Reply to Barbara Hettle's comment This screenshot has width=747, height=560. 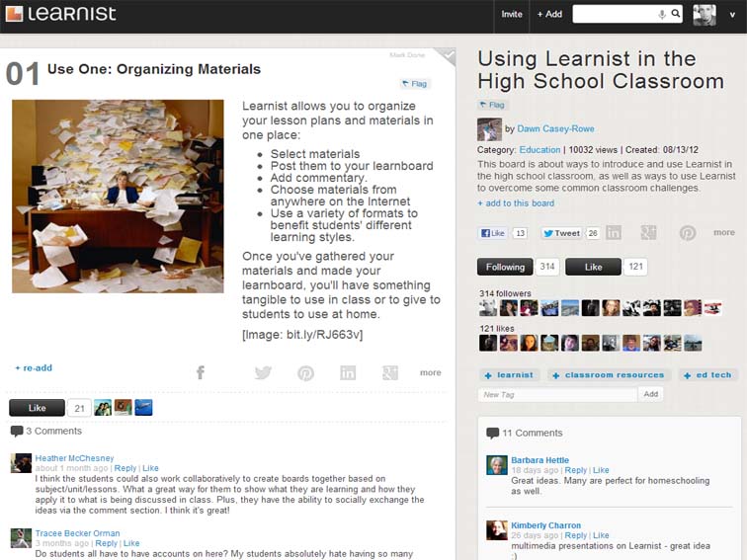pyautogui.click(x=575, y=470)
